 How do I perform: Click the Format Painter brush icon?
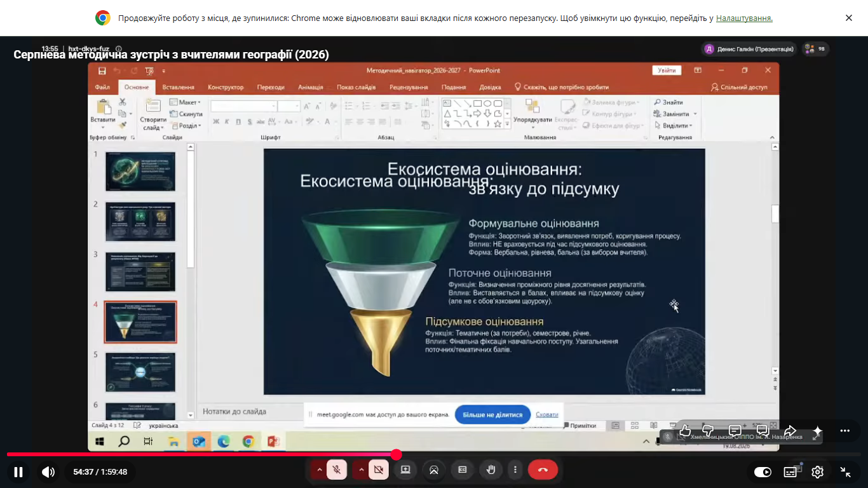pos(122,125)
